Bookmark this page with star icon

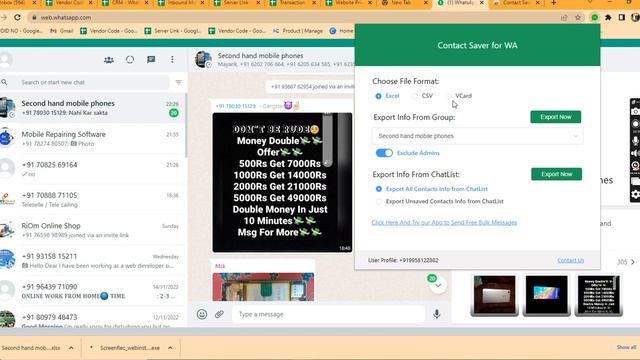[578, 18]
